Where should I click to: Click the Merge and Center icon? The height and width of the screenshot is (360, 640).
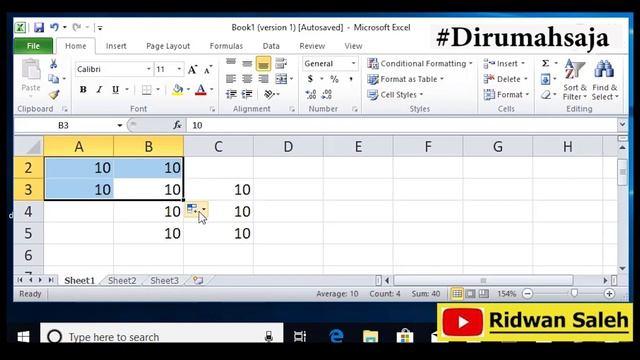(281, 79)
